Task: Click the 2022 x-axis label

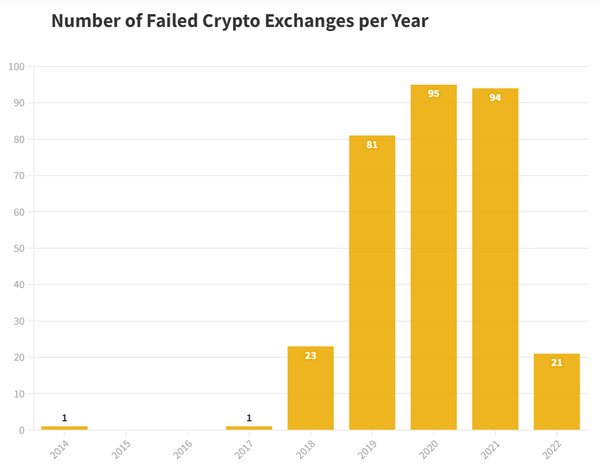Action: click(x=553, y=448)
